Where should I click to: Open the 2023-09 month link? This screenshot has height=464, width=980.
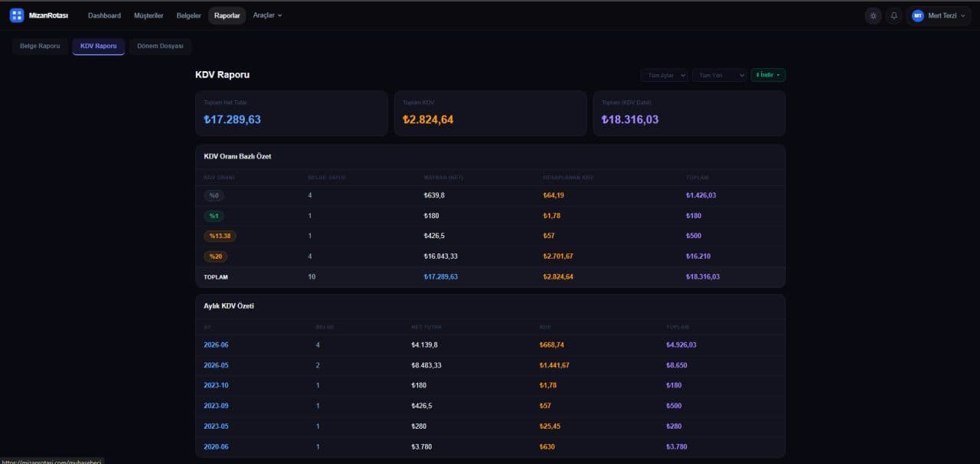point(216,406)
